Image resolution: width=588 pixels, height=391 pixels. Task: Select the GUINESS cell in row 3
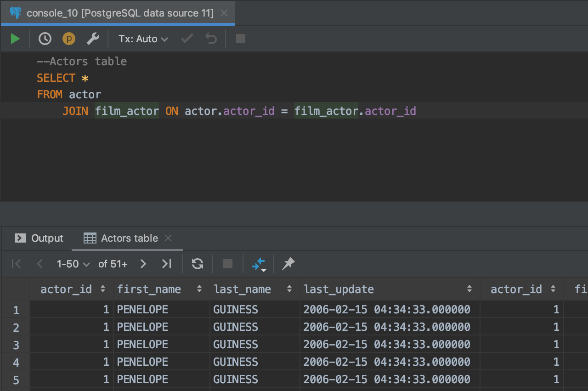click(235, 344)
